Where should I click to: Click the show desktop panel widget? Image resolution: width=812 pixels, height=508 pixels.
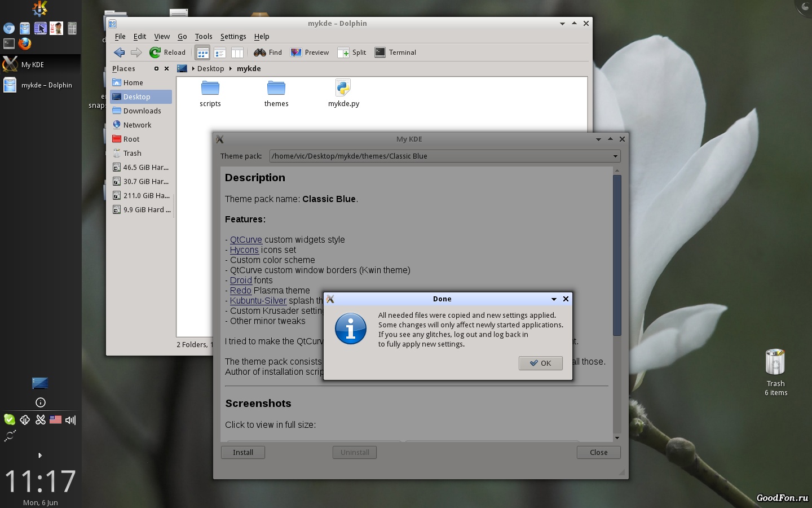point(40,383)
